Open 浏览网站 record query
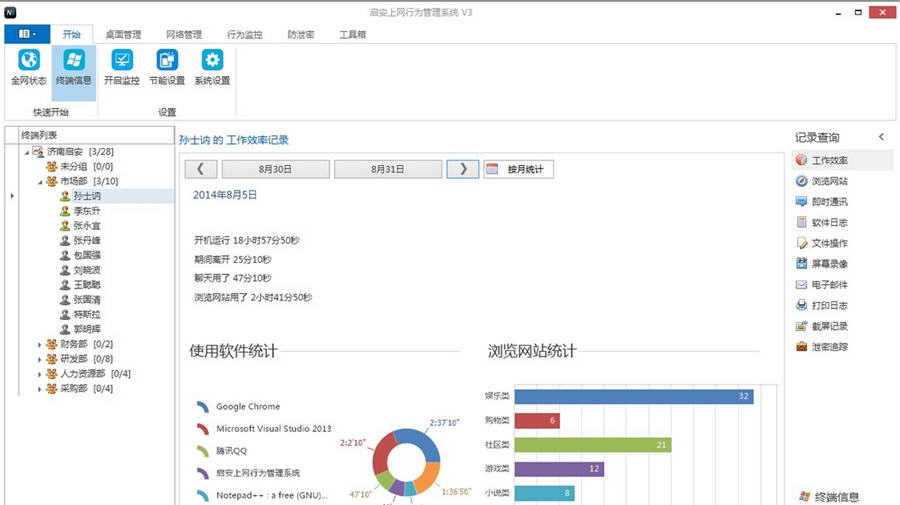 click(x=823, y=181)
